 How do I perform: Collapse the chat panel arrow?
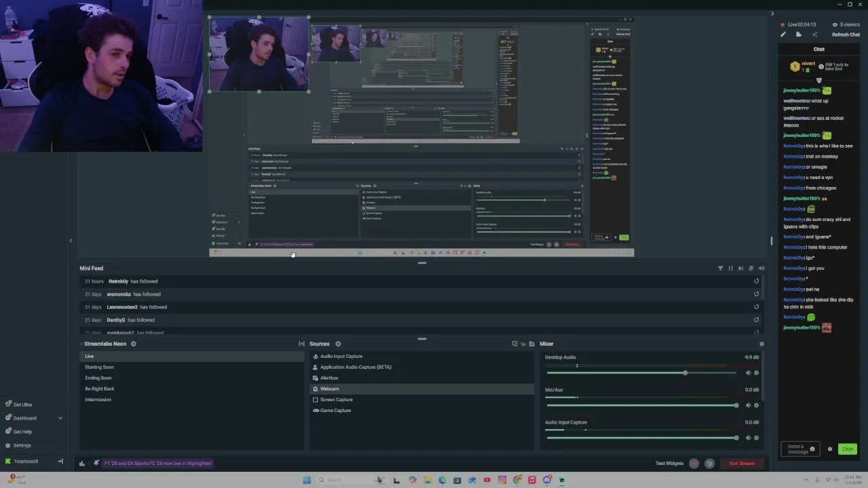tap(772, 14)
